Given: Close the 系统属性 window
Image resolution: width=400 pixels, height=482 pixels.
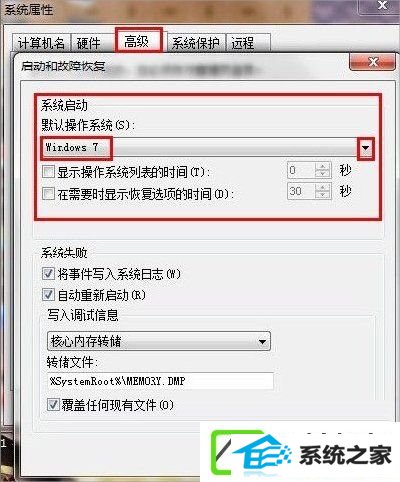Looking at the screenshot, I should click(382, 6).
